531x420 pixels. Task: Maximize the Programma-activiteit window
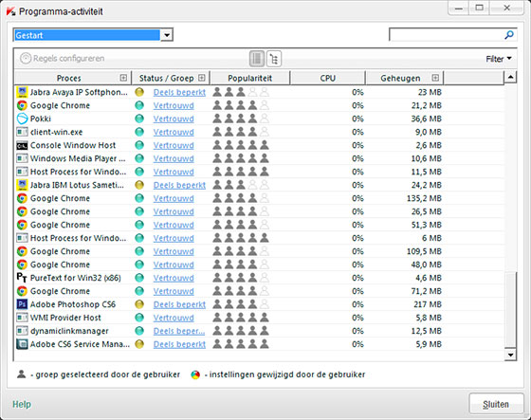(x=479, y=8)
